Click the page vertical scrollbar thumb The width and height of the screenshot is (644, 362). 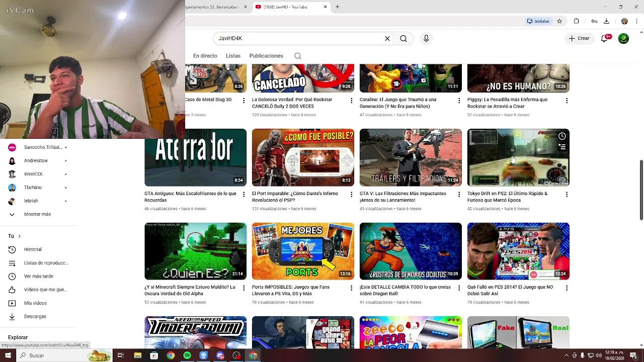(x=641, y=190)
